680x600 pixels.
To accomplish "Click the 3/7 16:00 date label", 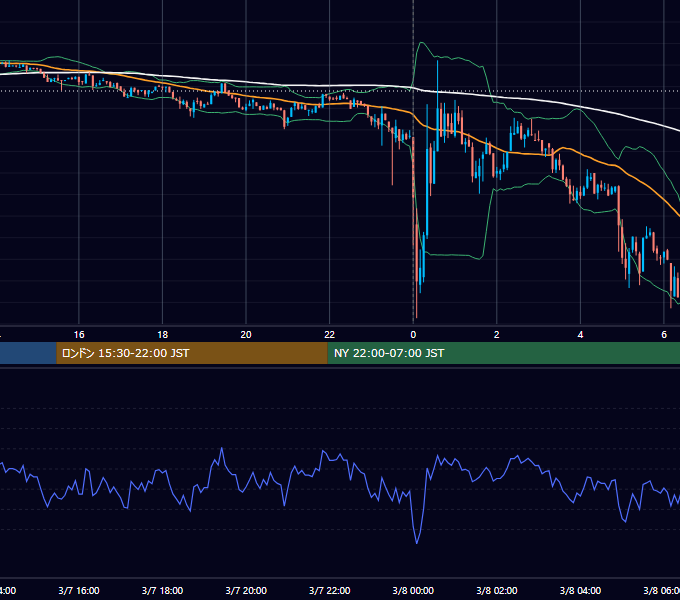I will 79,590.
